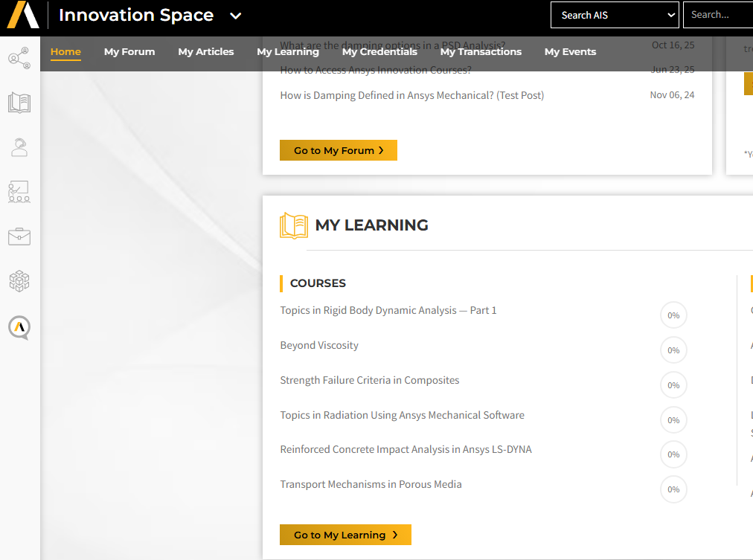
Task: Open the briefcase sidebar icon
Action: [19, 237]
